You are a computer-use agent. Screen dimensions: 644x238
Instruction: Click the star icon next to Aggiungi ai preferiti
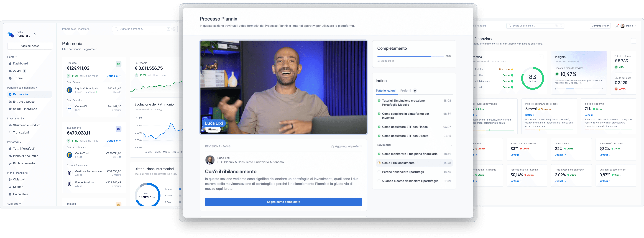(332, 146)
